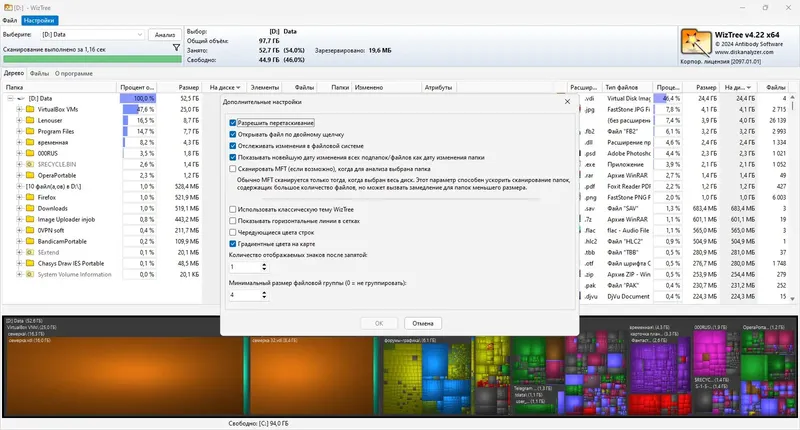Click the Firefox folder icon
This screenshot has height=430, width=800.
[x=30, y=197]
